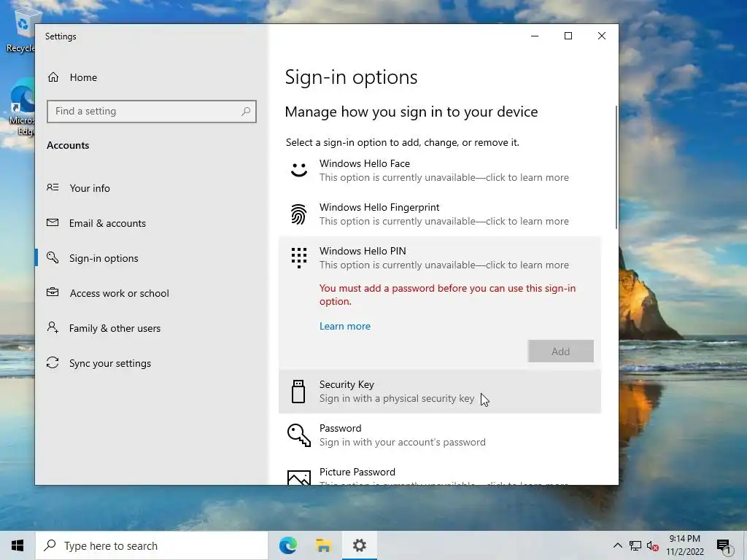Image resolution: width=747 pixels, height=560 pixels.
Task: Show hidden system tray icons
Action: (617, 545)
